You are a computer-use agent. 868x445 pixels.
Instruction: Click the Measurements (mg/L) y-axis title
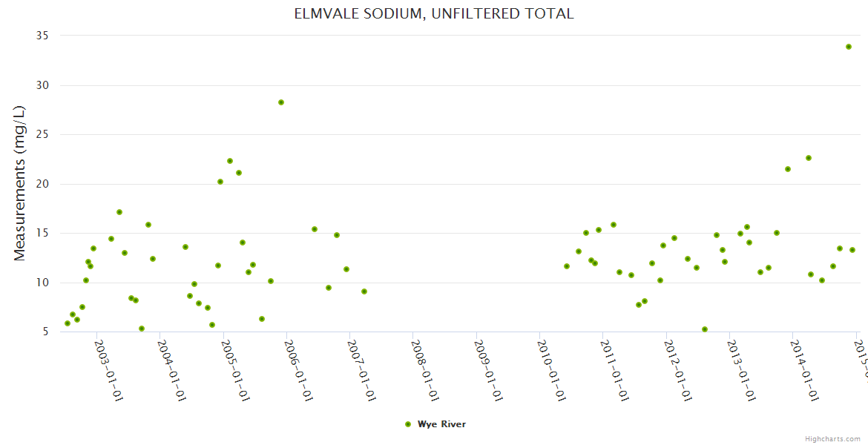point(20,183)
